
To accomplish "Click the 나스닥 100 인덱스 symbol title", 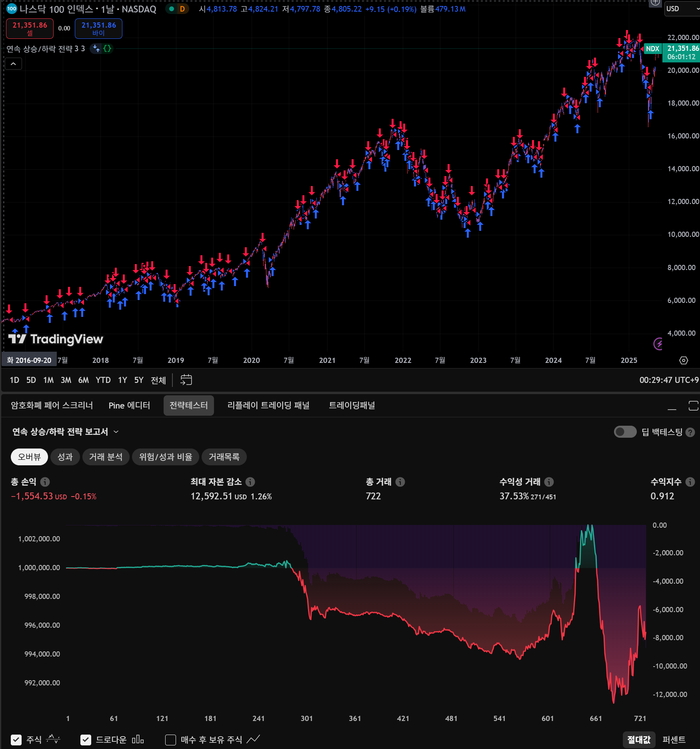I will [x=56, y=9].
